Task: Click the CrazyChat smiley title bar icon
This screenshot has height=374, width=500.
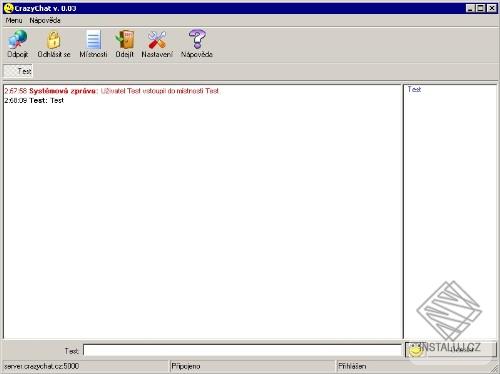Action: [9, 8]
